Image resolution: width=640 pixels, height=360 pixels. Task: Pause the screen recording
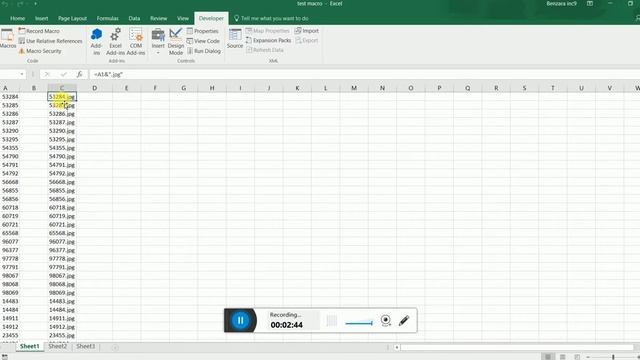click(x=240, y=320)
